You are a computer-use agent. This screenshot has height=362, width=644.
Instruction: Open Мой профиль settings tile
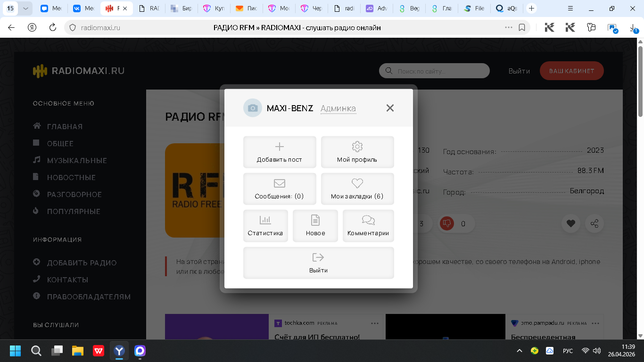pyautogui.click(x=357, y=152)
